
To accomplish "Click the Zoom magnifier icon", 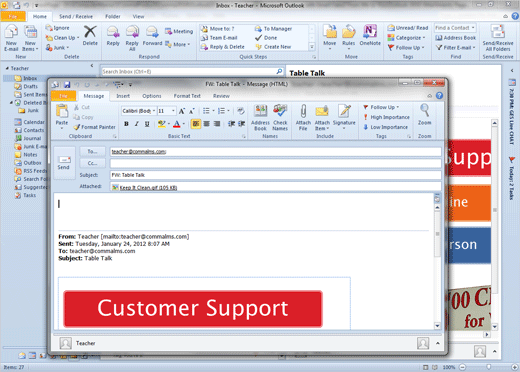I will click(424, 111).
